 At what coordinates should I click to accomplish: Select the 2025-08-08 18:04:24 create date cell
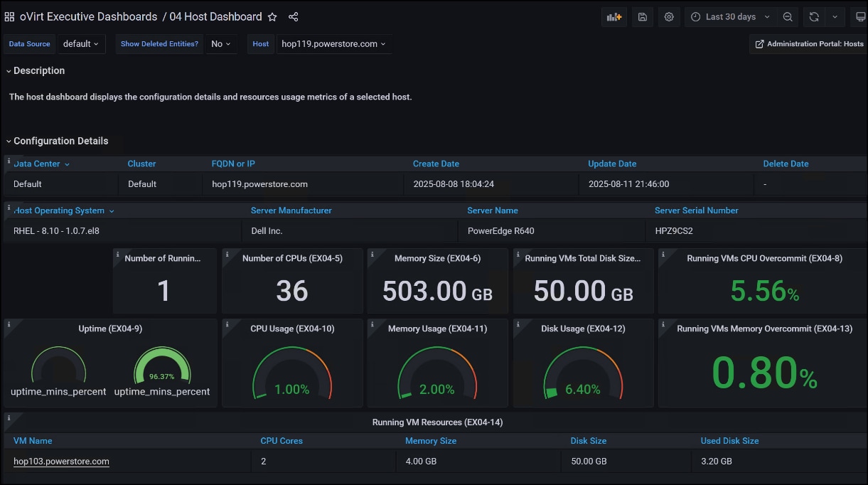(491, 184)
